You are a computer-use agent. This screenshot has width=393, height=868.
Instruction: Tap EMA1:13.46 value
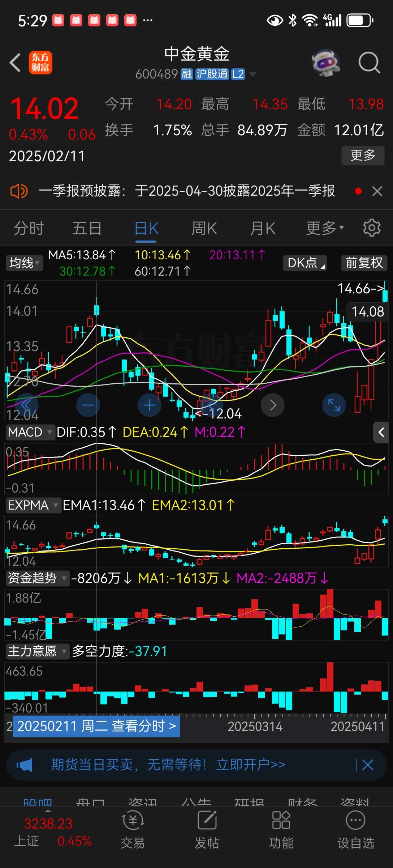click(104, 505)
